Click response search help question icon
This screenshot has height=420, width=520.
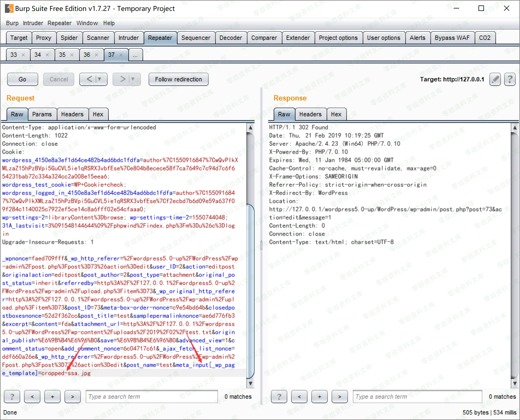[279, 397]
